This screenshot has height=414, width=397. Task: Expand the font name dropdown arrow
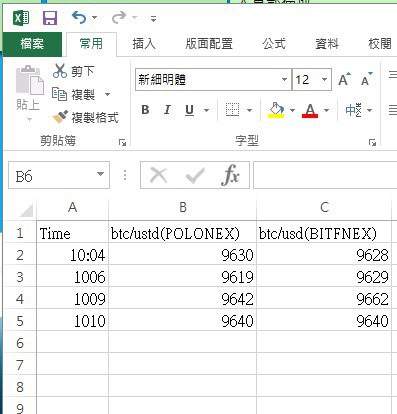click(x=284, y=80)
